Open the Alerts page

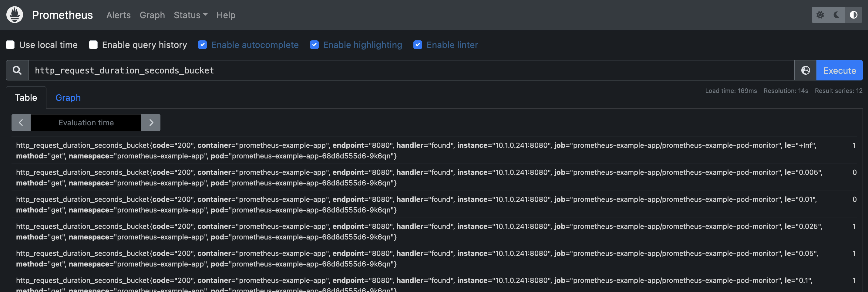118,15
